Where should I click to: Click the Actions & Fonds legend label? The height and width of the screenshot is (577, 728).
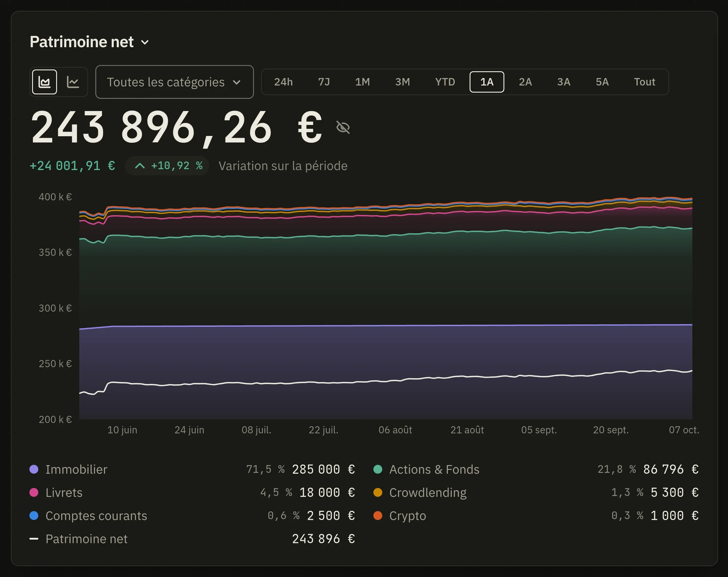[434, 469]
